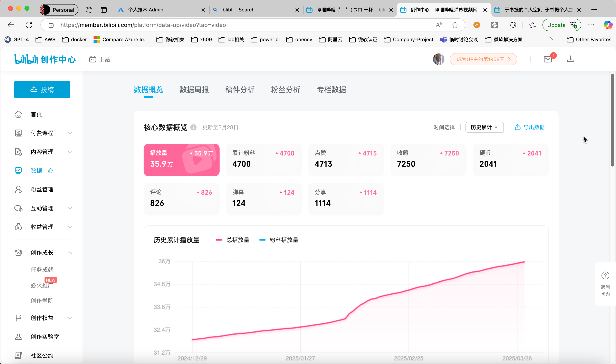
Task: Show more bookmarks chevron
Action: click(x=551, y=40)
